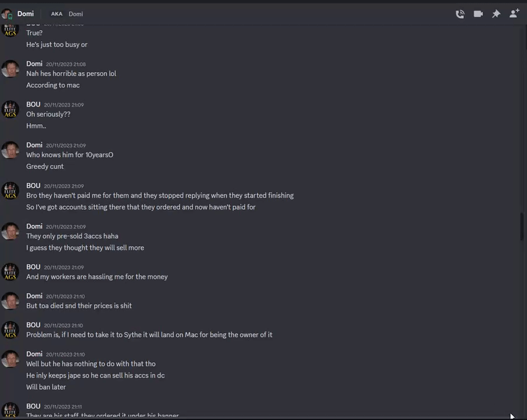
Task: Click Domi's avatar beside "Nah hes horrible"
Action: tap(10, 68)
